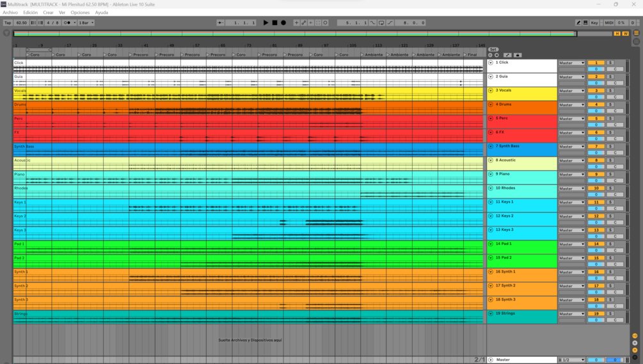Viewport: 643px width, 364px height.
Task: Click the Stop button in transport
Action: (274, 23)
